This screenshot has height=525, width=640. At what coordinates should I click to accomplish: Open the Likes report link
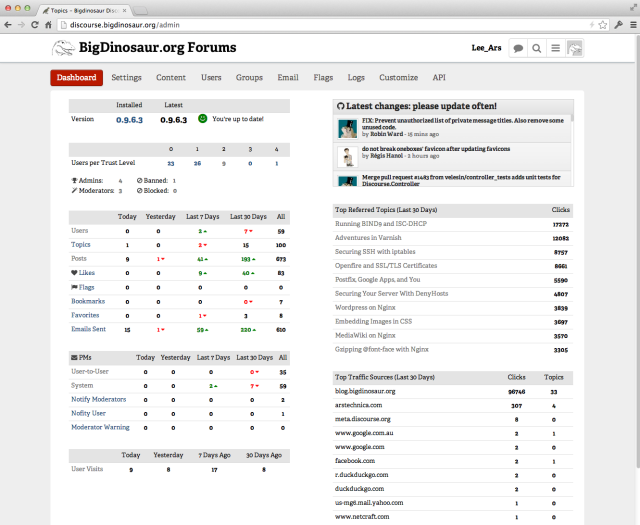(87, 273)
